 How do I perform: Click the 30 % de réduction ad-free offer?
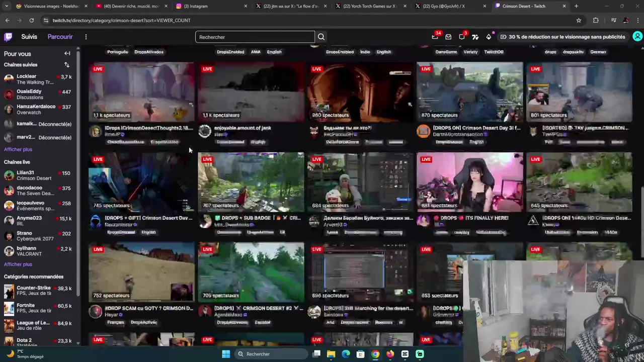pos(563,37)
